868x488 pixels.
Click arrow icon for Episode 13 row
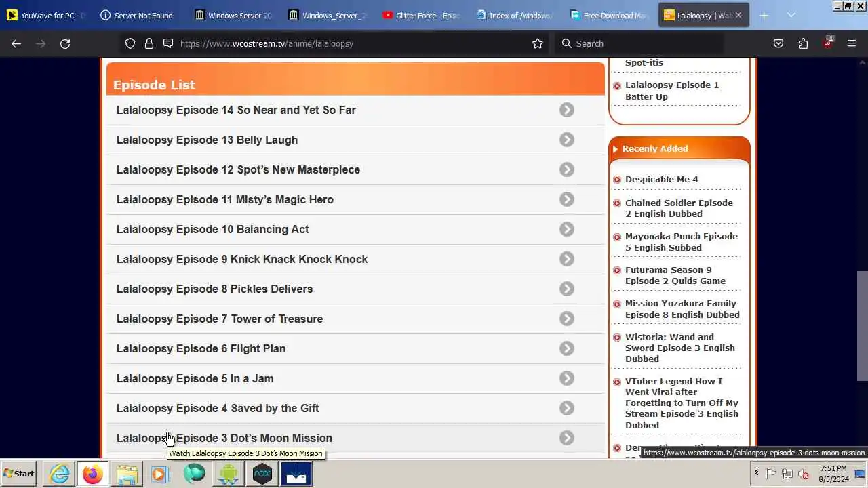(x=567, y=140)
